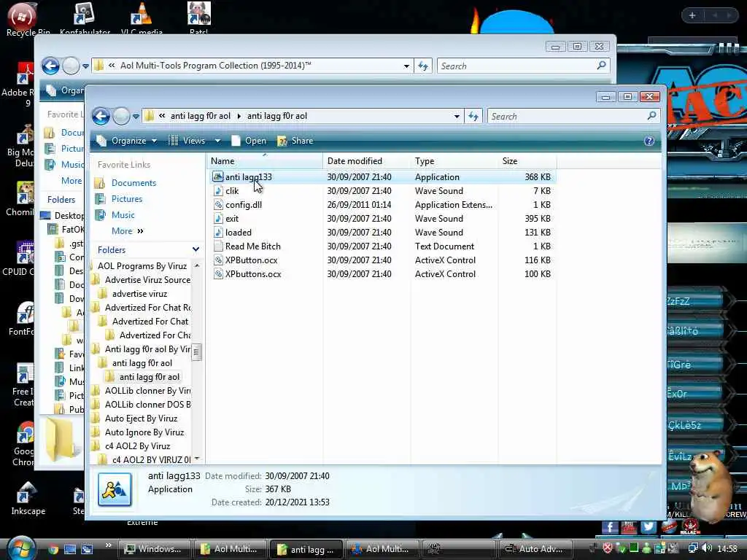Switch to anti lagg taskbar button
The image size is (747, 560).
tap(306, 549)
